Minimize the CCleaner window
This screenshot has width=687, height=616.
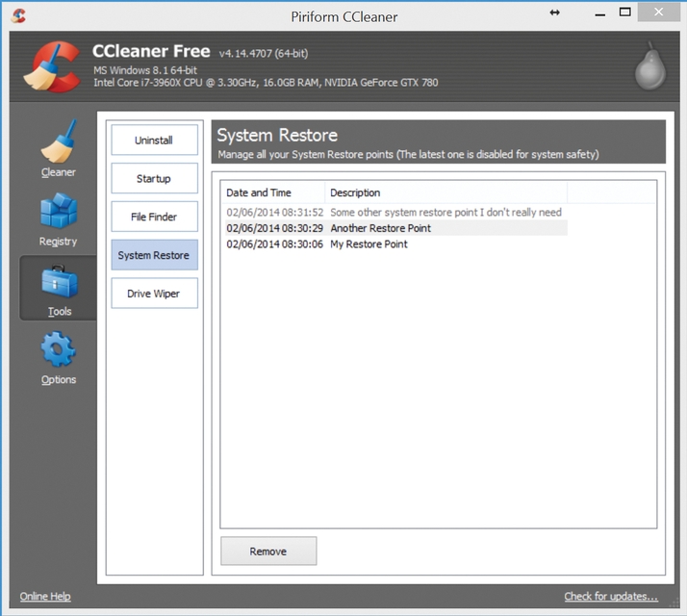tap(599, 13)
